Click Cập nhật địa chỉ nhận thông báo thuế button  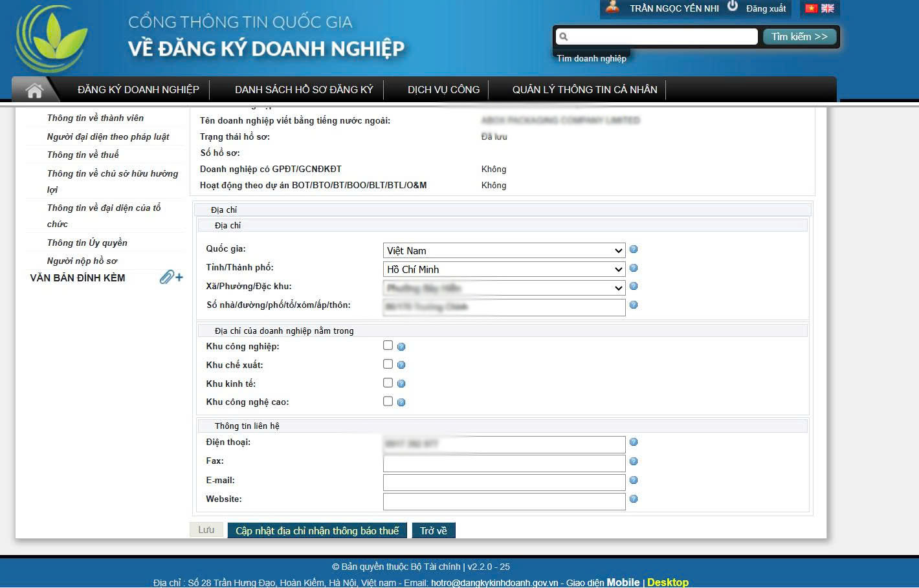coord(317,530)
